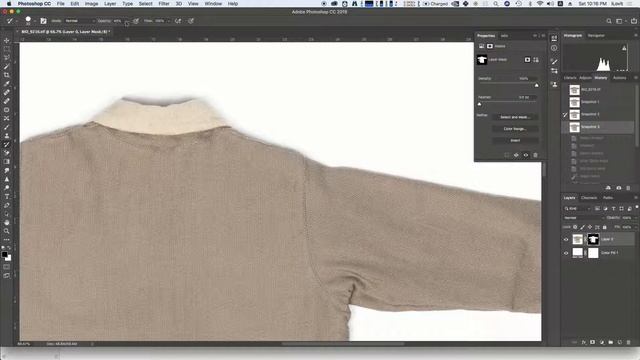Open the tool preset picker
The width and height of the screenshot is (640, 360).
[11, 21]
